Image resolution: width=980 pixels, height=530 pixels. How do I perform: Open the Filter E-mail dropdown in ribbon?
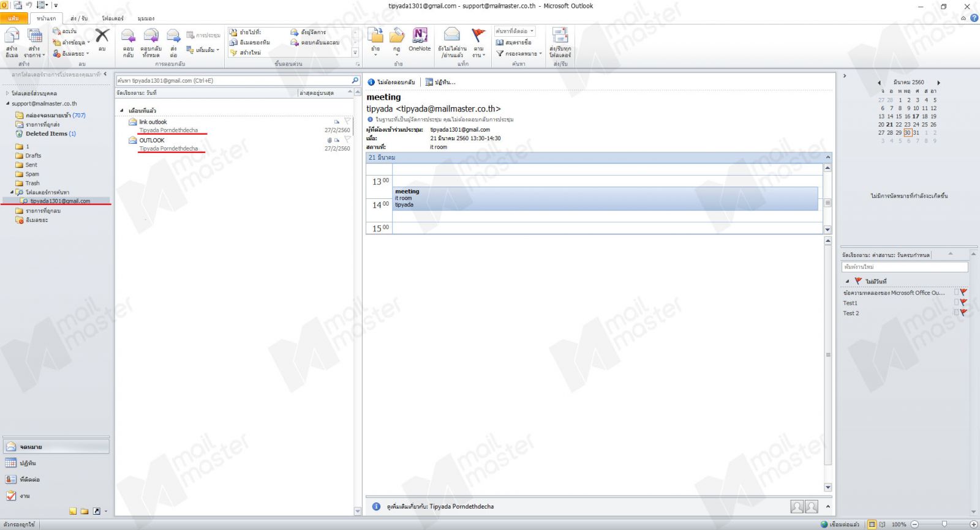(x=519, y=53)
